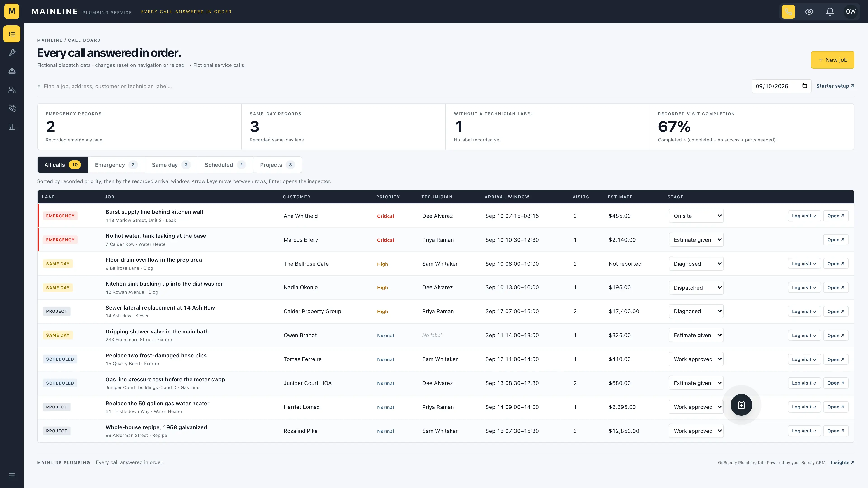868x488 pixels.
Task: Select the All calls tab
Action: tap(62, 165)
